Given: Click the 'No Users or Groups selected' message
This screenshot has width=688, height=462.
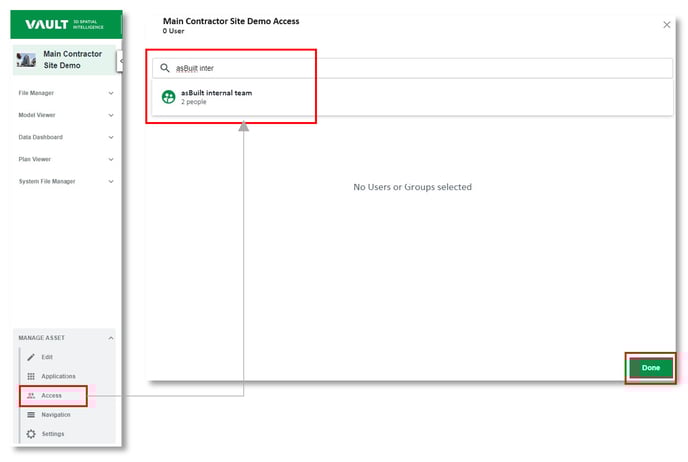Looking at the screenshot, I should [x=412, y=187].
